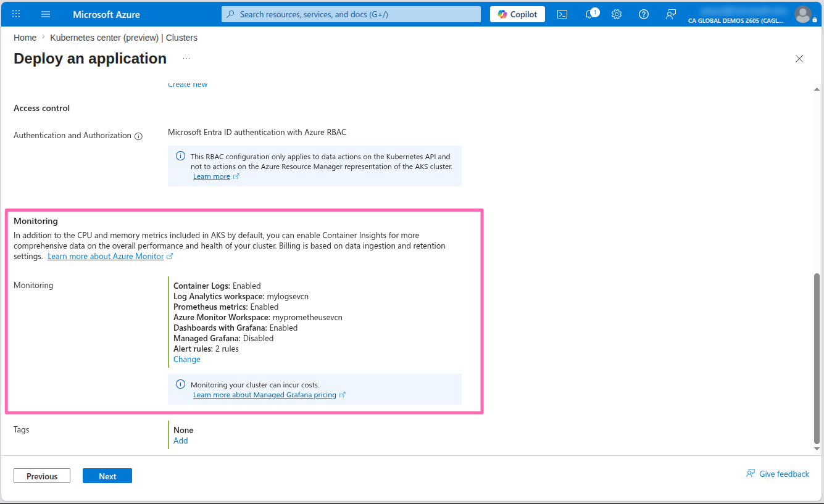The width and height of the screenshot is (824, 504).
Task: Click the vertical scrollbar thumb
Action: (817, 358)
